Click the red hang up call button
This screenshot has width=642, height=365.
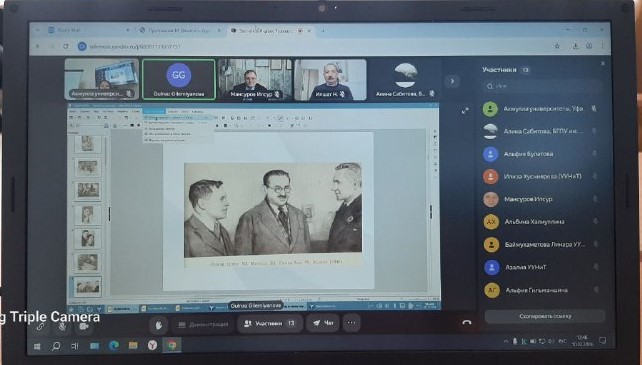tap(467, 323)
